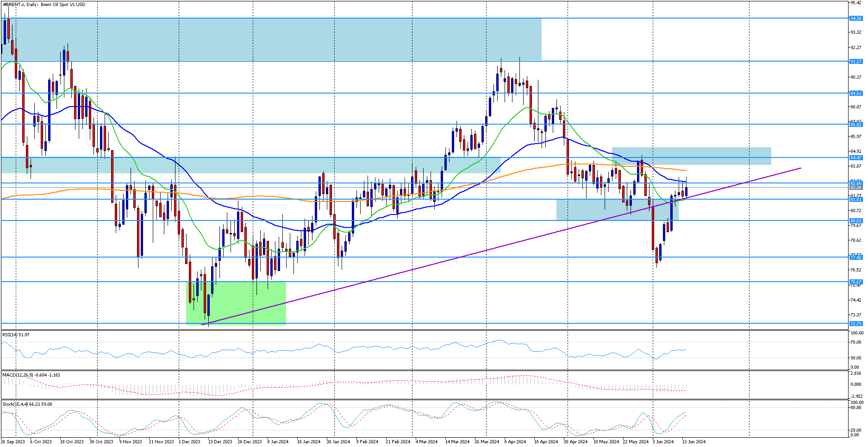This screenshot has height=447, width=868.
Task: Click the 13 Jun 2024 date label
Action: coord(694,441)
